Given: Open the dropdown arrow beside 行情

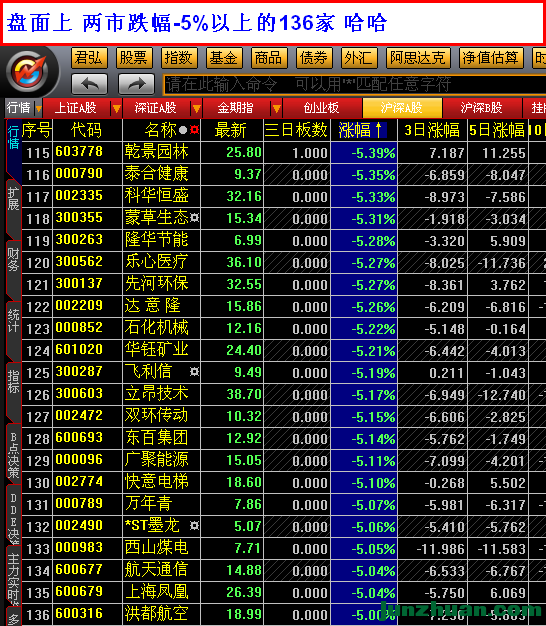Looking at the screenshot, I should click(38, 109).
